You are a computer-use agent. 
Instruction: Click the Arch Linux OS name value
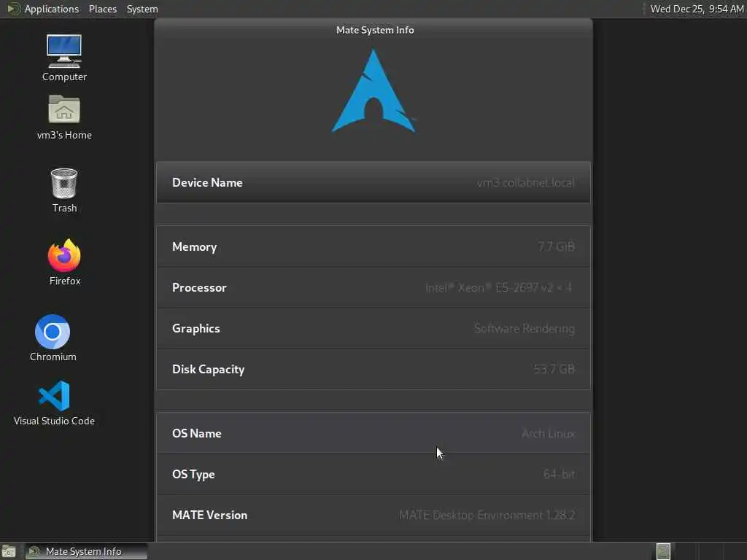click(548, 433)
